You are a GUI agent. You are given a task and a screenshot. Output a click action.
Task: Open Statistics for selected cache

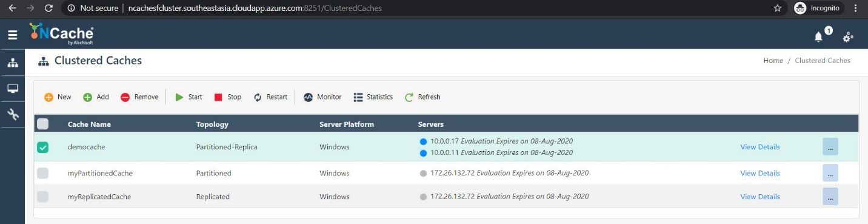(373, 97)
